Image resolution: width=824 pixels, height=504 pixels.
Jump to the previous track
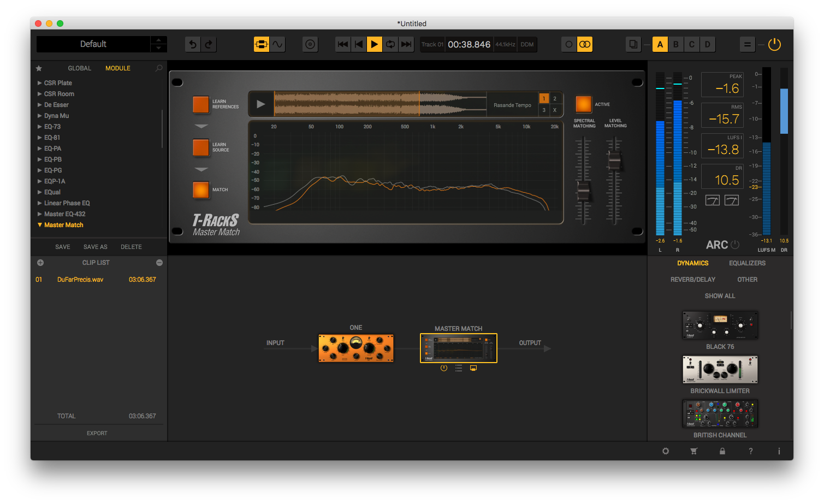(343, 44)
